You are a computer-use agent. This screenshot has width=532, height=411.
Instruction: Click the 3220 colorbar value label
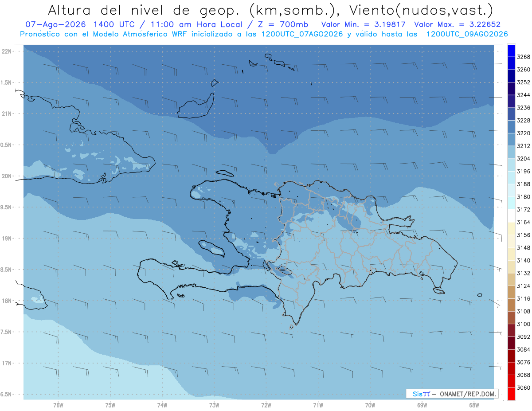[524, 133]
